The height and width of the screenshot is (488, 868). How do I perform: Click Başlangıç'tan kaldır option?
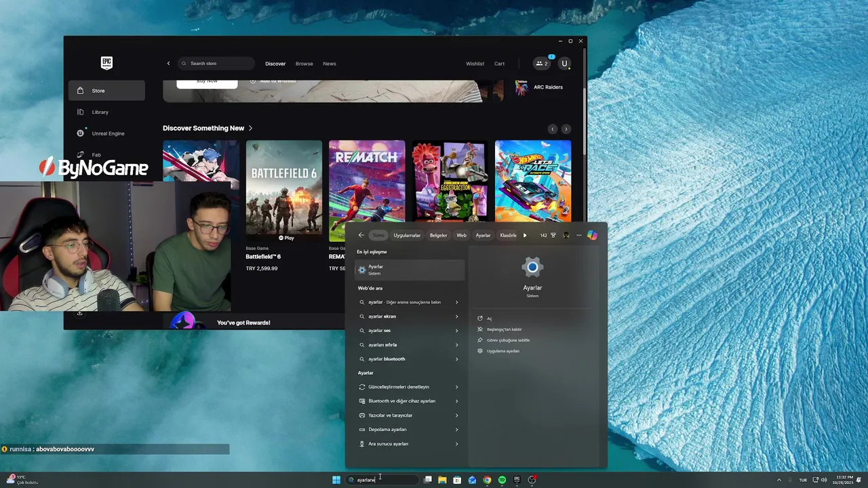pyautogui.click(x=504, y=329)
